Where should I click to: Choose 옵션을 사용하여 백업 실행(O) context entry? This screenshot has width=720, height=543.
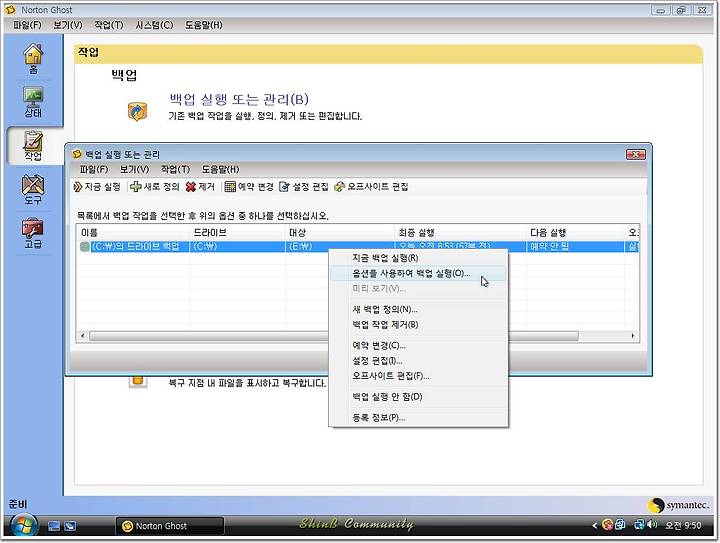click(418, 274)
